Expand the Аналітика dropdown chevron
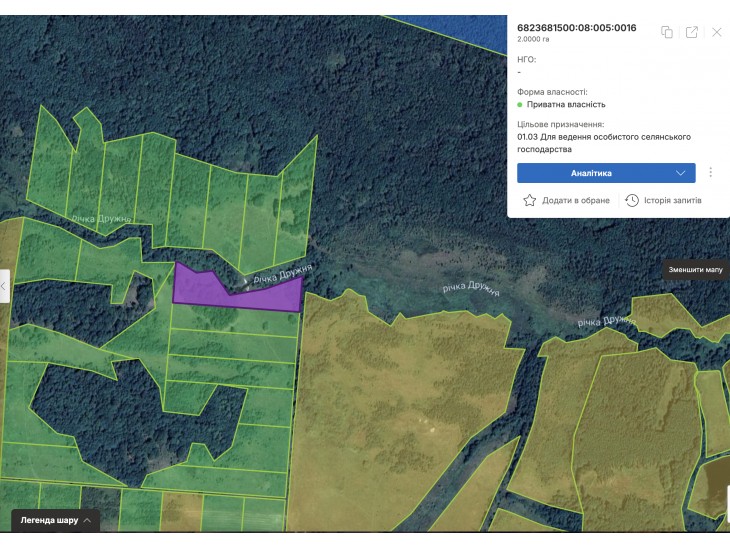The width and height of the screenshot is (730, 547). point(681,173)
